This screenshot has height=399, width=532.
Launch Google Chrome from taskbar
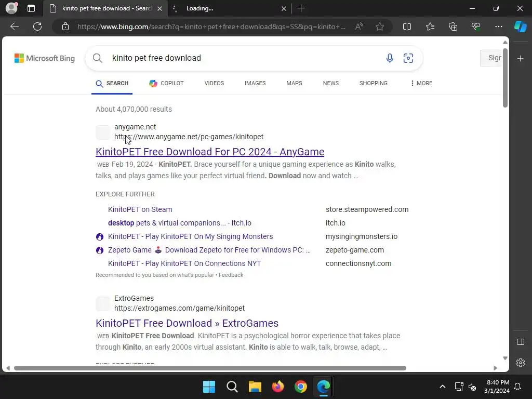point(301,387)
